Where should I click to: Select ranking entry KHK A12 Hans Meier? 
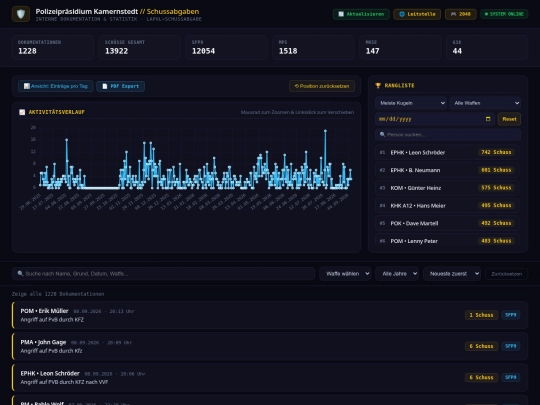click(447, 206)
